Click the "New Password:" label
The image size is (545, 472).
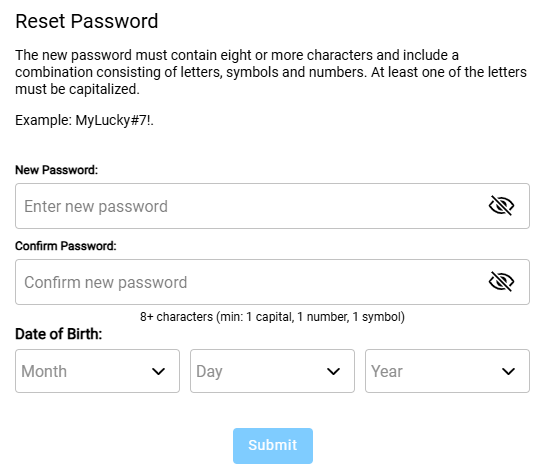[x=57, y=170]
